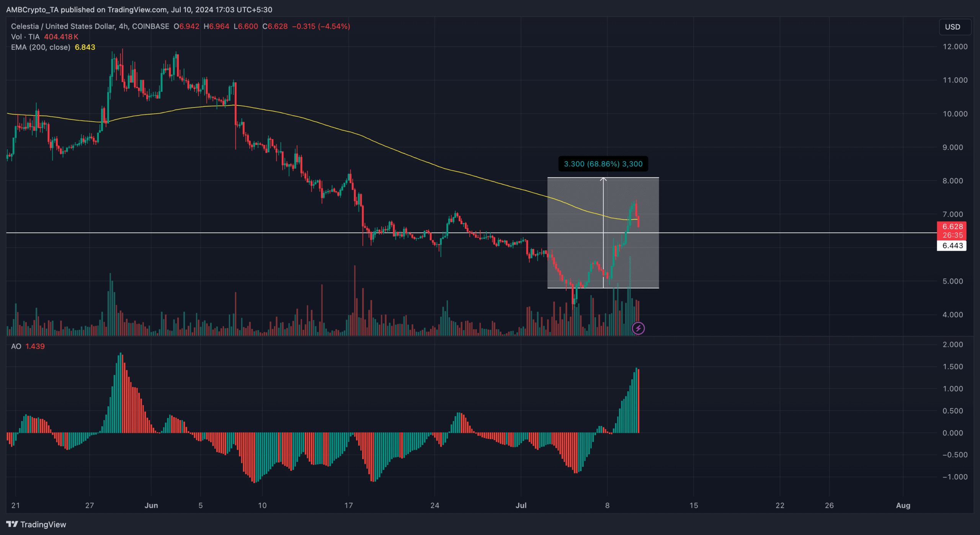The height and width of the screenshot is (535, 980).
Task: Click the Jul label on time axis
Action: (x=521, y=506)
